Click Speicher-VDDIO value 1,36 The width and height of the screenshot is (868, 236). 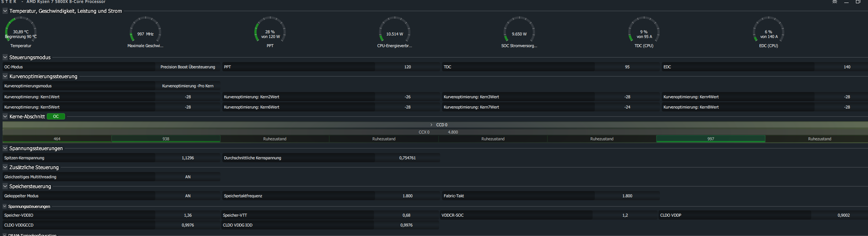pyautogui.click(x=188, y=215)
